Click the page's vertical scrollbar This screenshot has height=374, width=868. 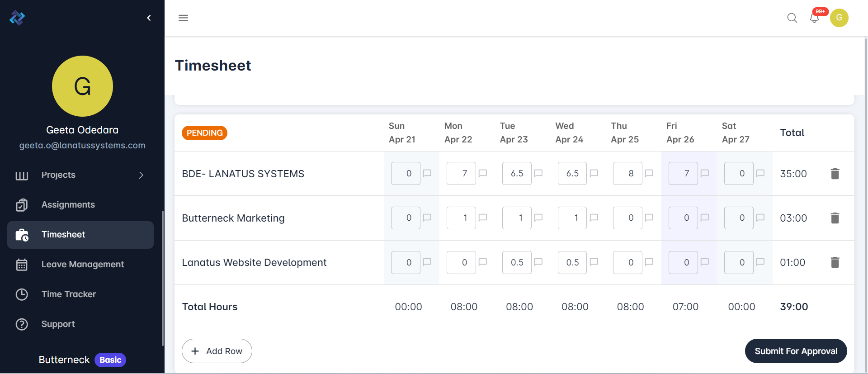866,204
